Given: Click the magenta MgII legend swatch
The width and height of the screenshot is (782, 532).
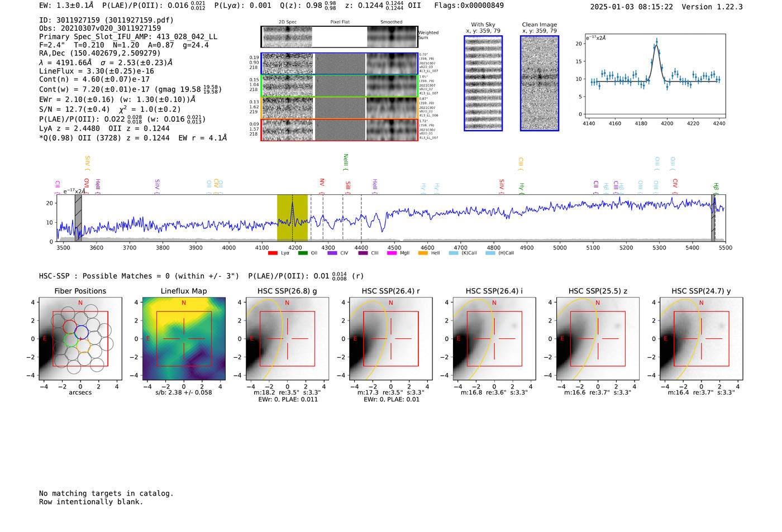Looking at the screenshot, I should tap(393, 253).
